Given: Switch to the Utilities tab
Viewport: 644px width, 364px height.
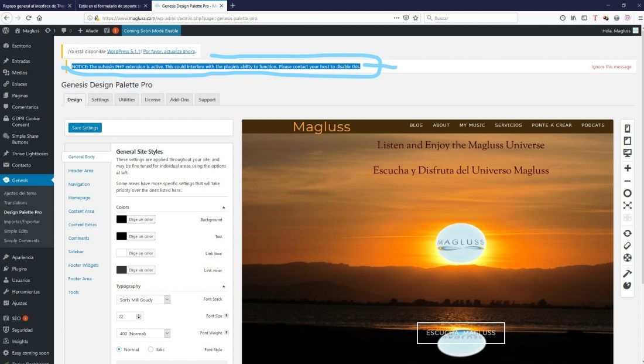Looking at the screenshot, I should pos(126,100).
